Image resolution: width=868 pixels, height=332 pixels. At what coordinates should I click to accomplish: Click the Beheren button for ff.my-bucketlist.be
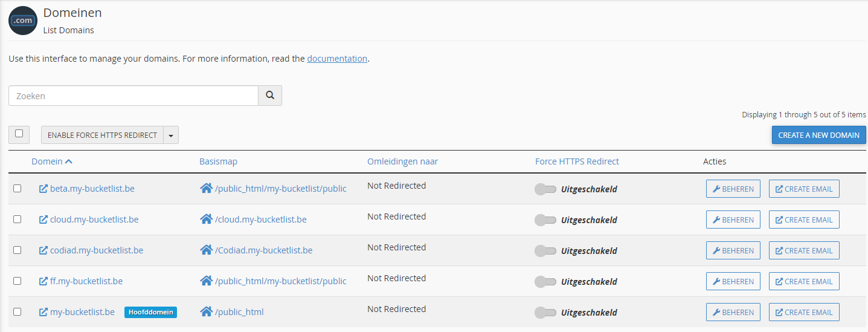733,281
